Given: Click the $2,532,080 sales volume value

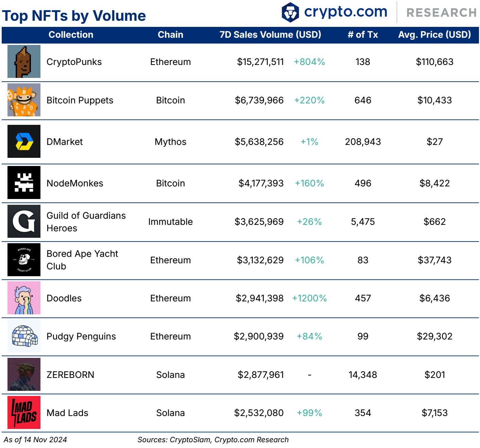Looking at the screenshot, I should [x=259, y=413].
